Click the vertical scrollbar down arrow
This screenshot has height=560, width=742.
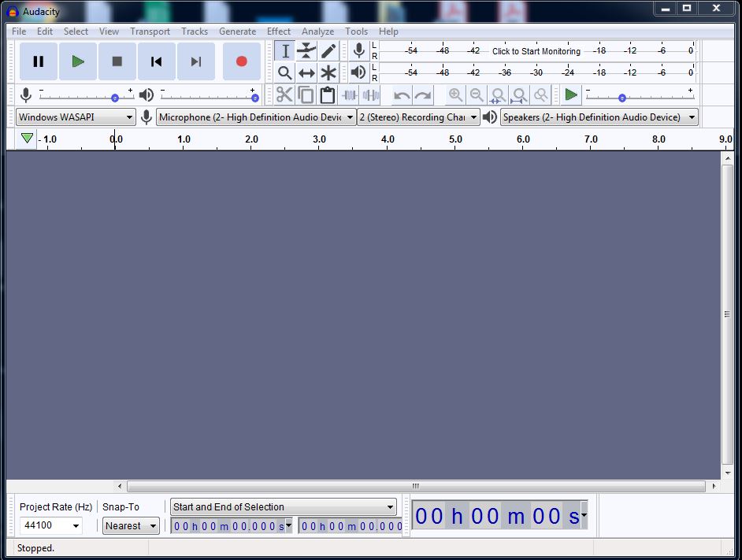point(727,473)
